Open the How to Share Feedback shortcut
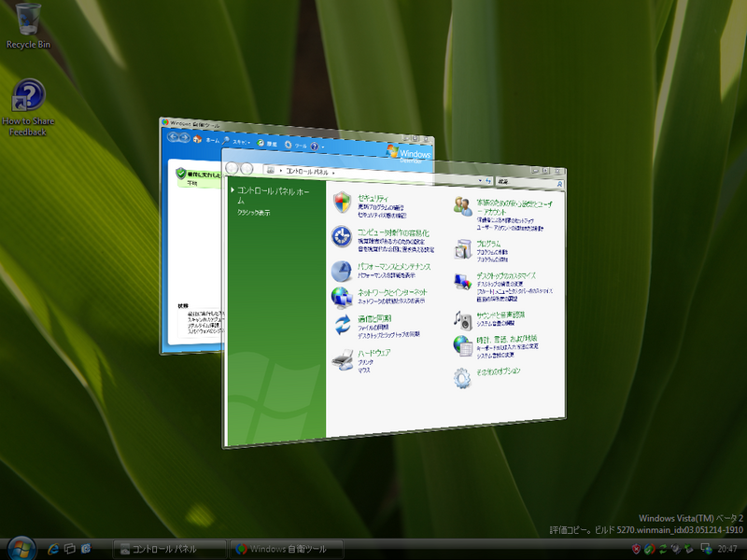Viewport: 747px width, 560px height. (28, 95)
